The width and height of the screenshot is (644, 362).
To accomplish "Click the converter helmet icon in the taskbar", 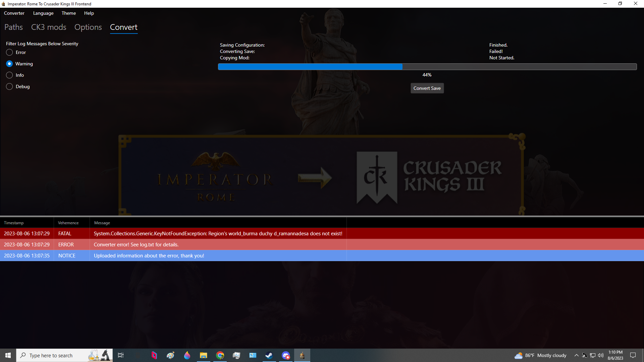I will pos(302,355).
